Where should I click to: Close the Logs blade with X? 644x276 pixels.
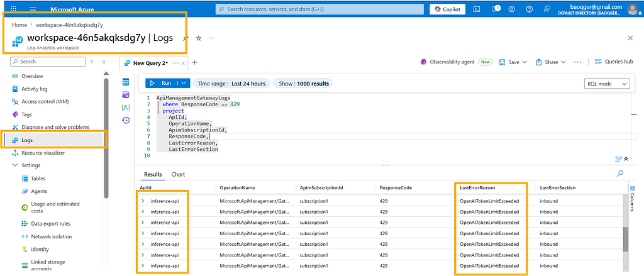point(630,38)
